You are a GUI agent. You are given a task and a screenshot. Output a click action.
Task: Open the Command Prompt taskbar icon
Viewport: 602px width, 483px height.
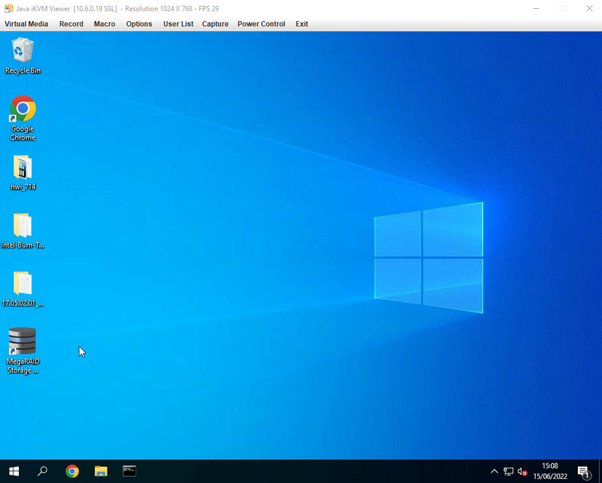(130, 471)
